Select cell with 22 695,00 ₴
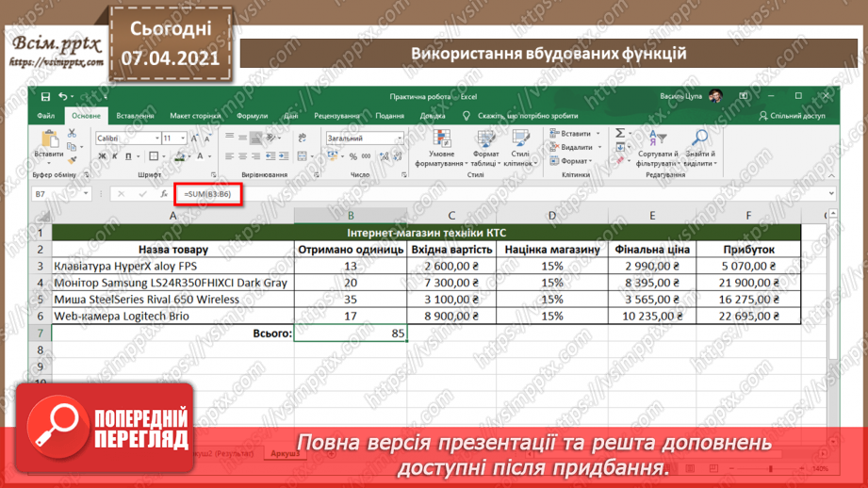 click(748, 316)
